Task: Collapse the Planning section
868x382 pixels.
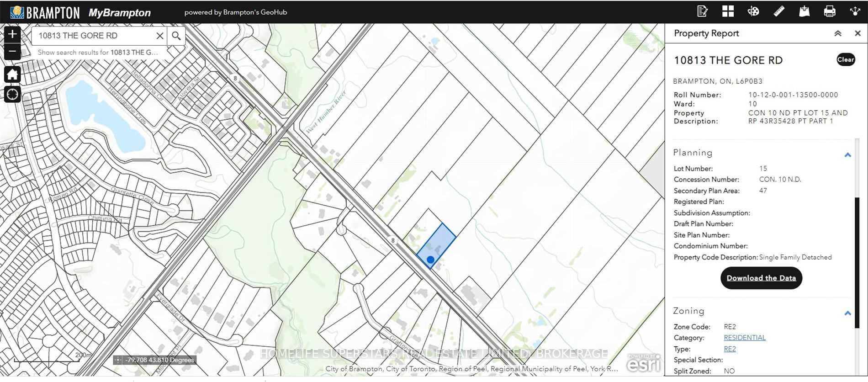Action: [848, 155]
